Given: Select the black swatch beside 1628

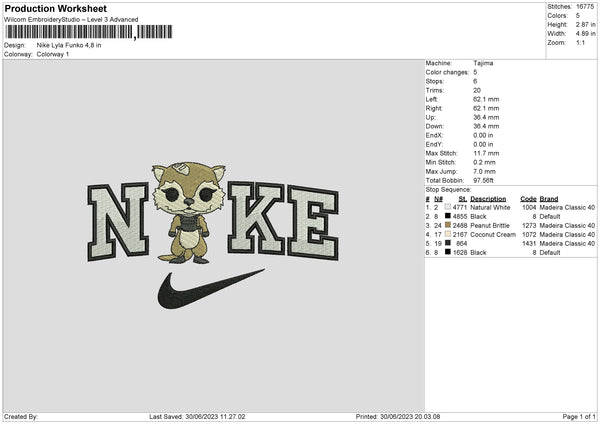Looking at the screenshot, I should [x=448, y=252].
